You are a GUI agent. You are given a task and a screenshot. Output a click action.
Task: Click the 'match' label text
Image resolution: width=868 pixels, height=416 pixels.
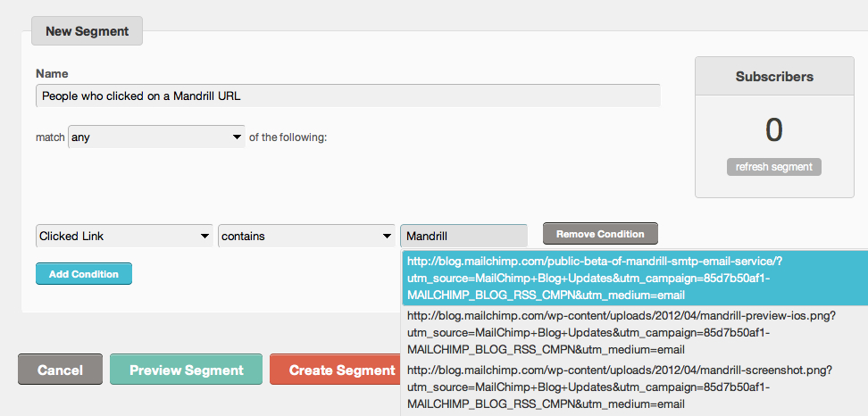coord(50,138)
